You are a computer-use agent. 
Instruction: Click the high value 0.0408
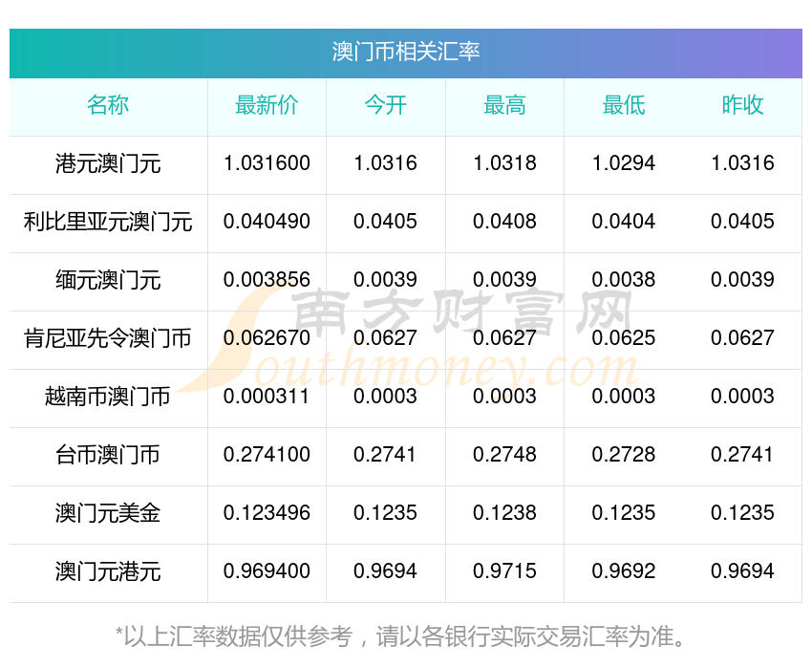pos(504,222)
